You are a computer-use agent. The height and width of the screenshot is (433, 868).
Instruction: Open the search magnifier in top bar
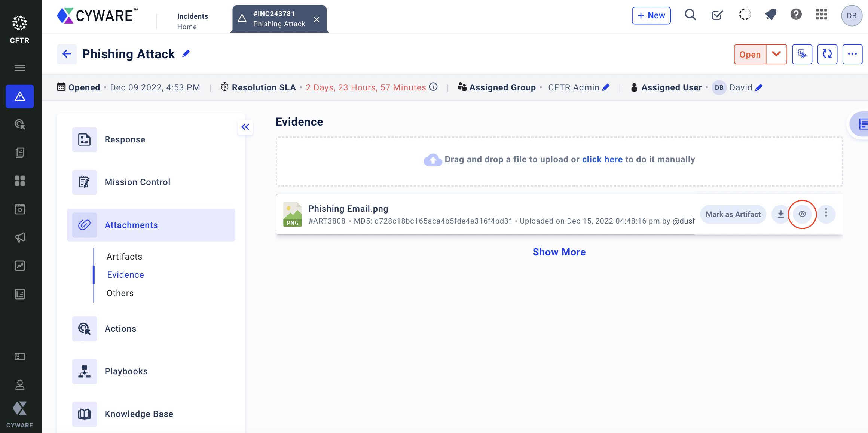tap(690, 15)
